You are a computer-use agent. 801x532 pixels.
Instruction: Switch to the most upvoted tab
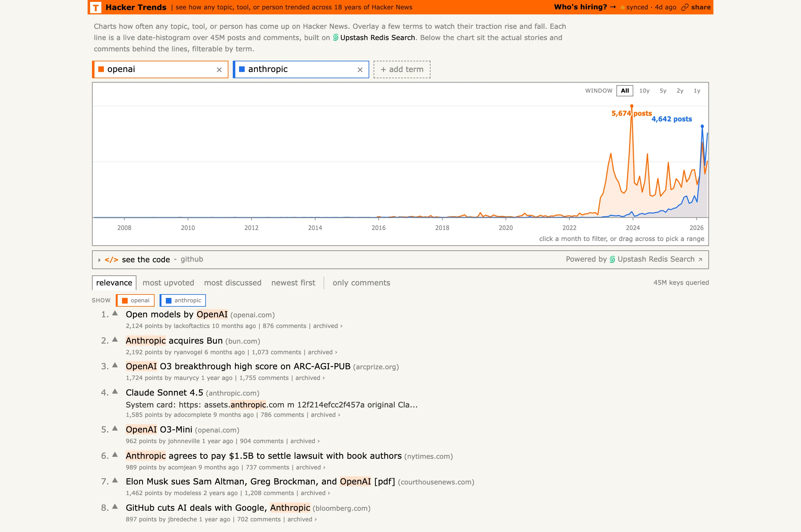(x=168, y=283)
